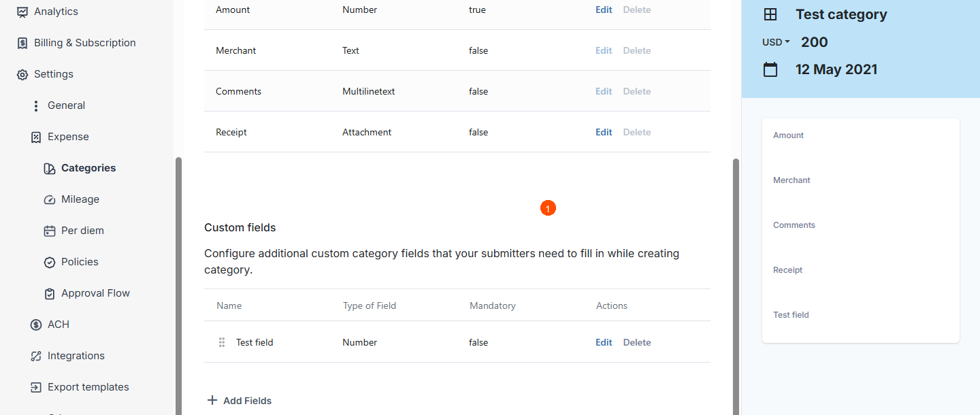
Task: Open Export templates page
Action: [88, 387]
